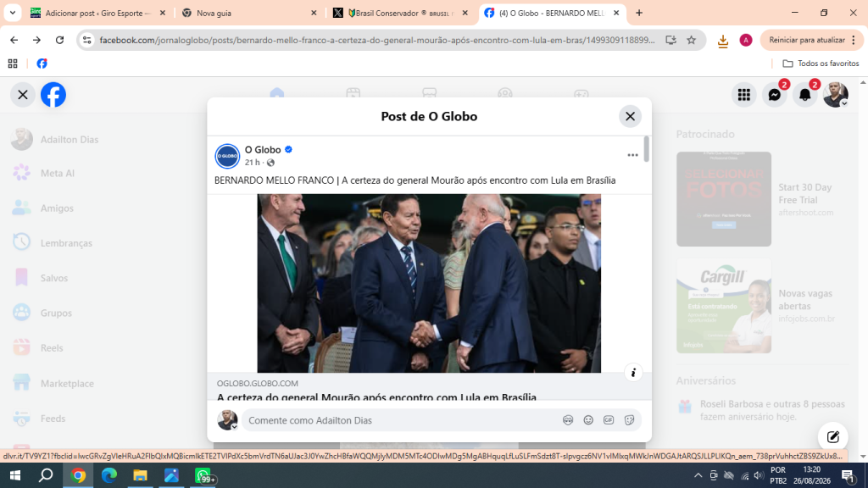Insert an avatar sticker in comment
The height and width of the screenshot is (488, 868).
pos(568,420)
